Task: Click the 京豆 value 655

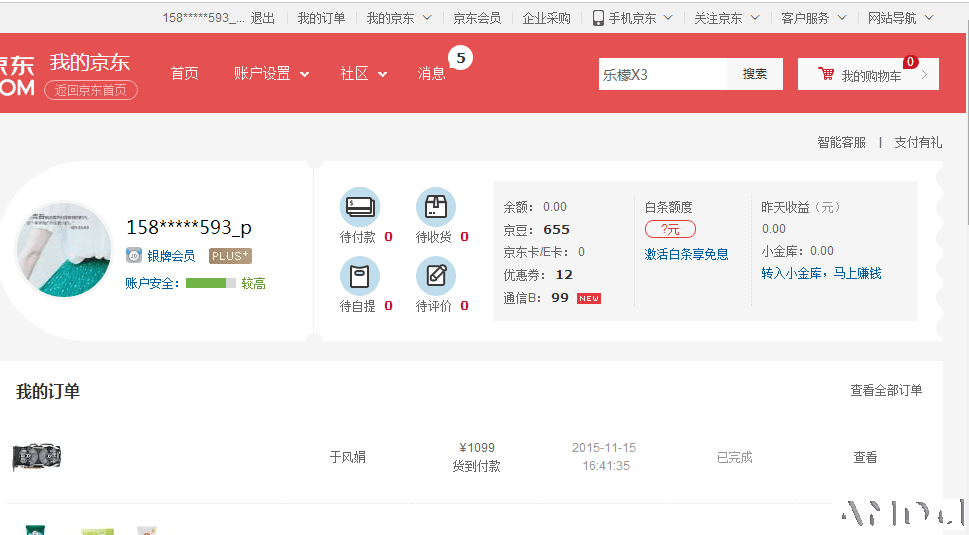Action: pos(556,230)
